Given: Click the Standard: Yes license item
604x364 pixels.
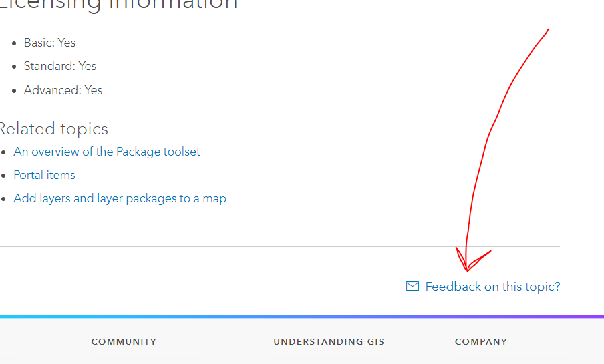Looking at the screenshot, I should coord(60,66).
